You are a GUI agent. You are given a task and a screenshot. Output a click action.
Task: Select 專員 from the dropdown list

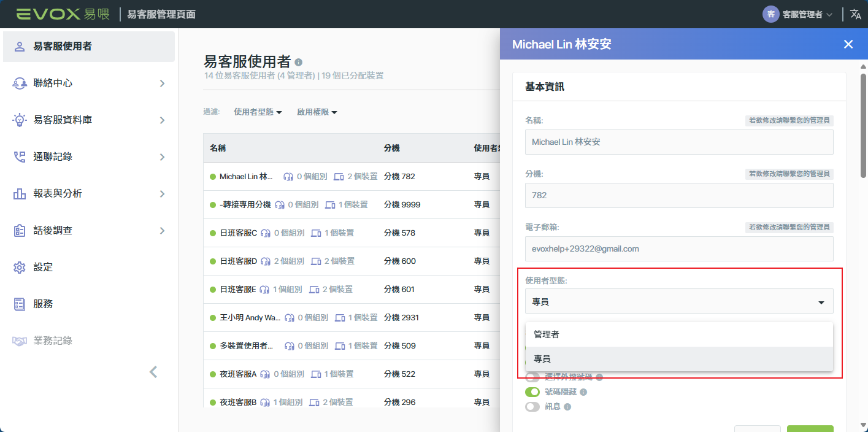pos(679,359)
